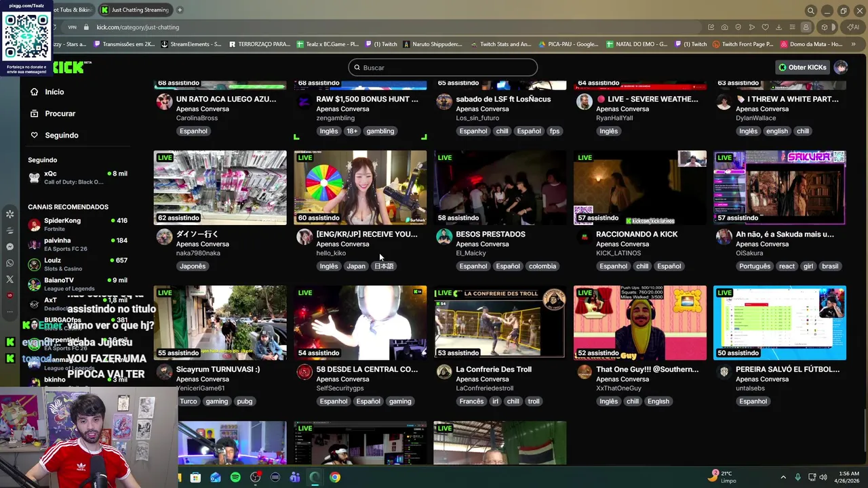Show hidden system tray icons chevron
868x488 pixels.
click(x=783, y=477)
